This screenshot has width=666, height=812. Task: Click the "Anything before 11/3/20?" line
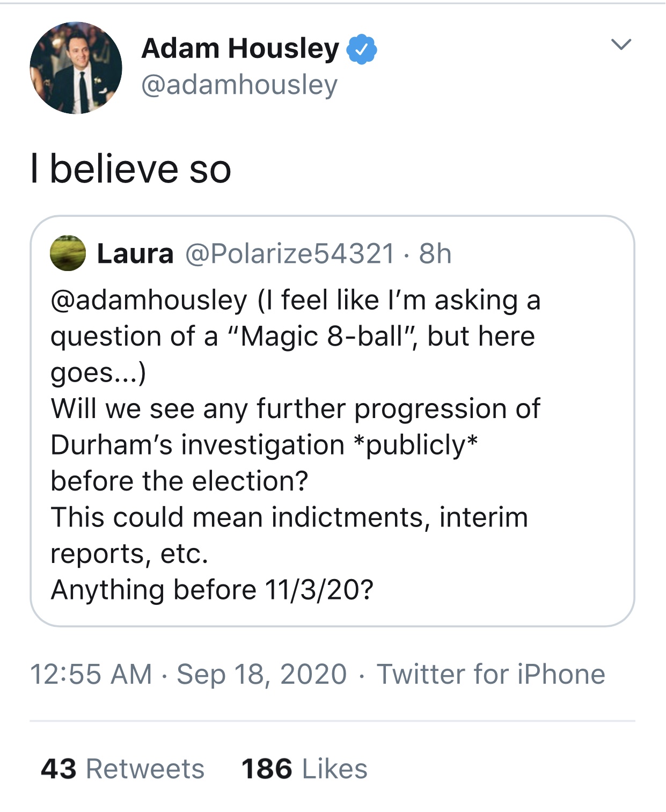point(212,590)
